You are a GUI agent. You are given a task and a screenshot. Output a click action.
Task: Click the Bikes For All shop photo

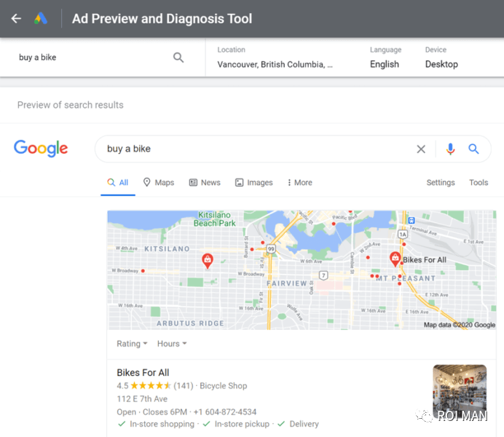(x=460, y=391)
